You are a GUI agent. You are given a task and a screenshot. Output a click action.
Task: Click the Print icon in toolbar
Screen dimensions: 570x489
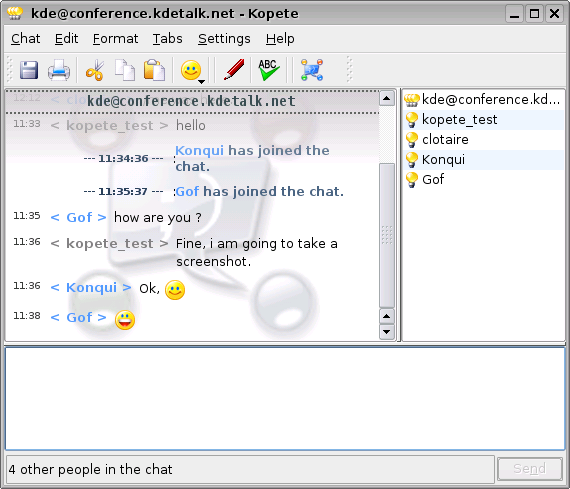59,70
